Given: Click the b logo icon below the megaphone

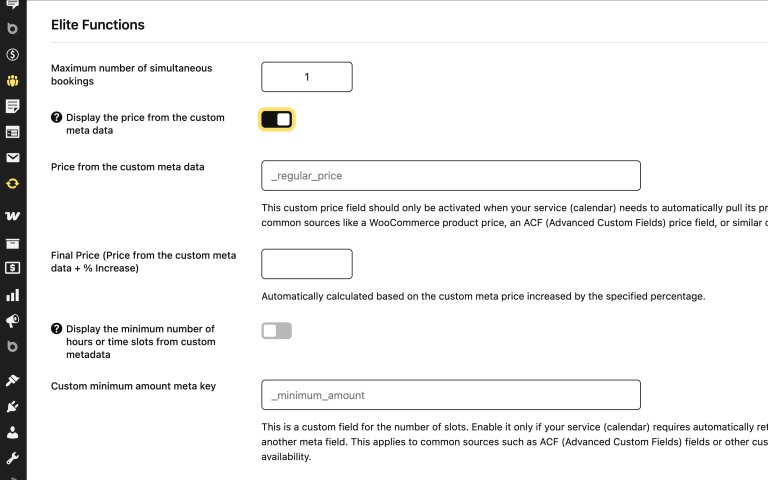Looking at the screenshot, I should [x=13, y=346].
